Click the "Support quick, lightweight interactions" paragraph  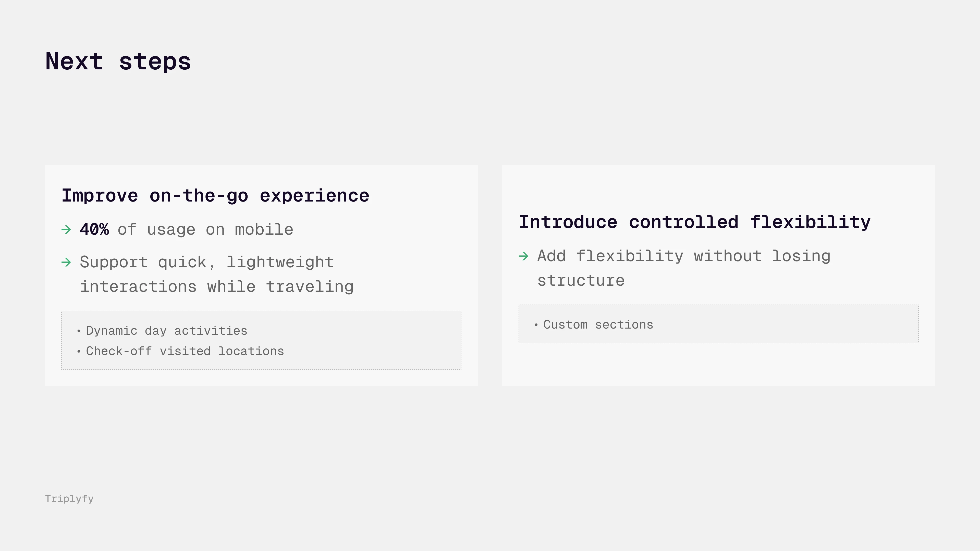[216, 274]
